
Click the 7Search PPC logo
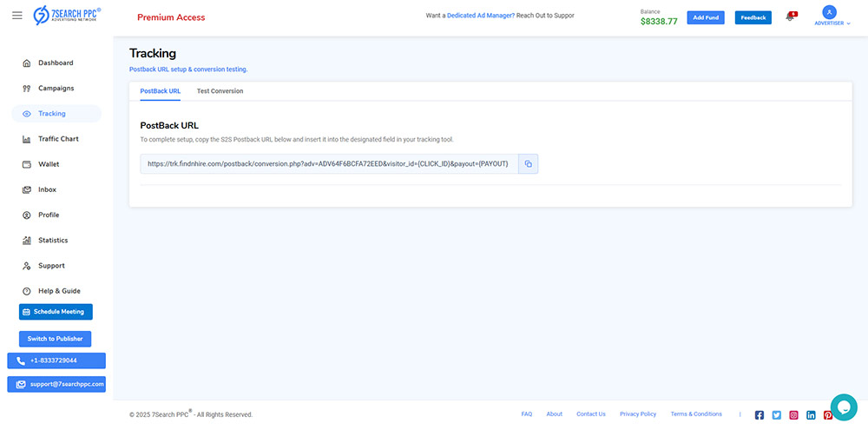click(x=67, y=16)
